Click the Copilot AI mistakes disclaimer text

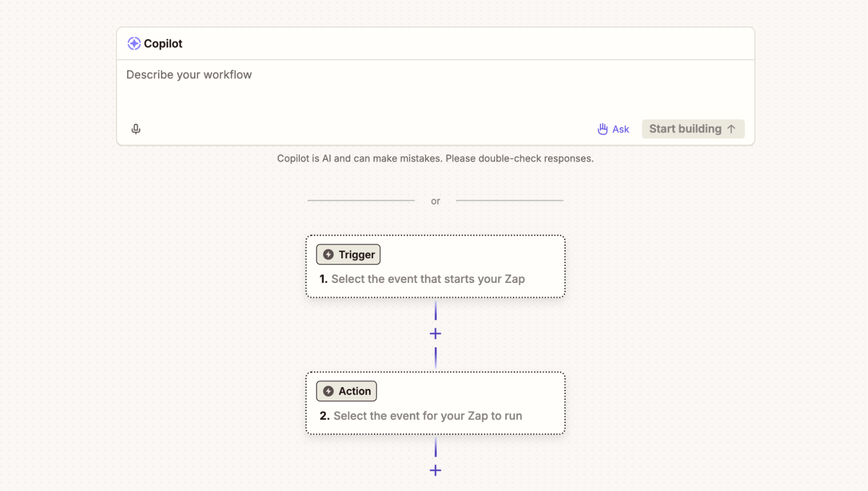tap(436, 159)
